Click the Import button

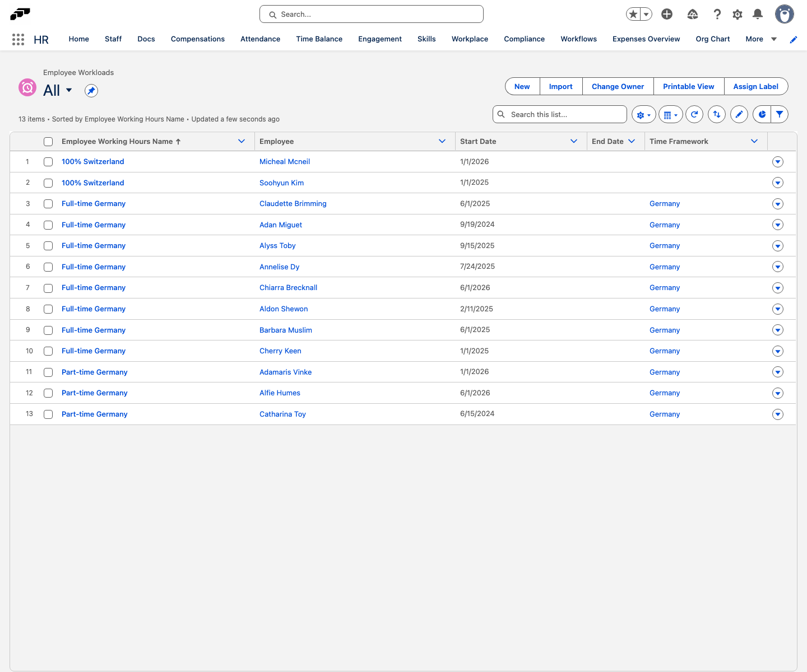561,87
